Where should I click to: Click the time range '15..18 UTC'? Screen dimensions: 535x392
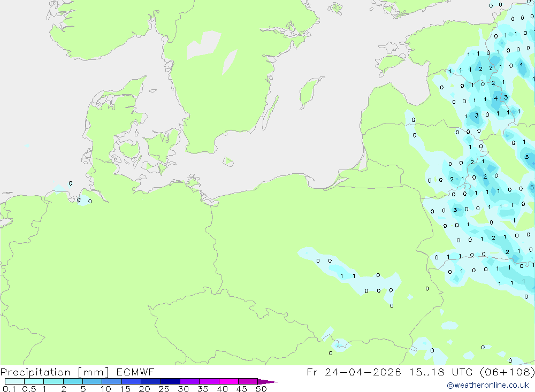pyautogui.click(x=441, y=372)
